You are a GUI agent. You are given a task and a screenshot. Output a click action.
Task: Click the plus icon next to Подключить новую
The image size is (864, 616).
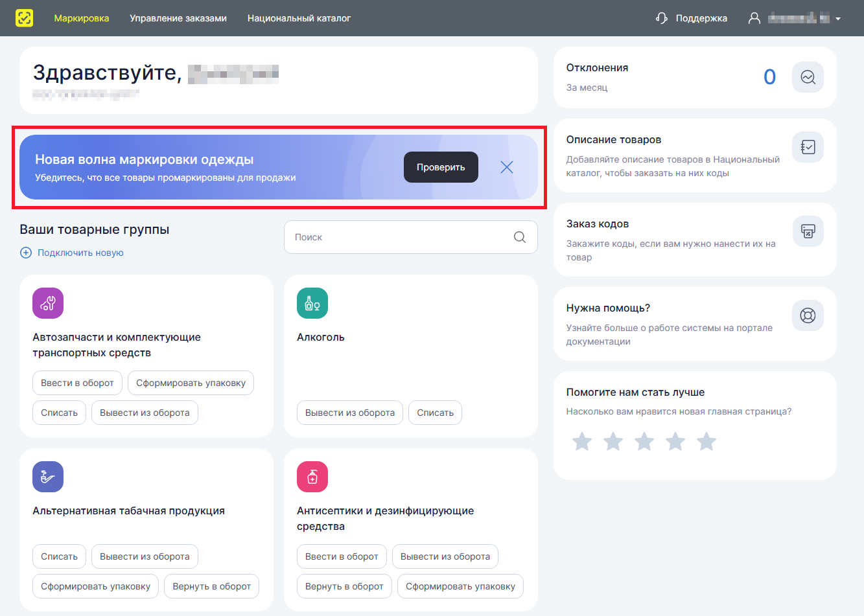pos(26,253)
